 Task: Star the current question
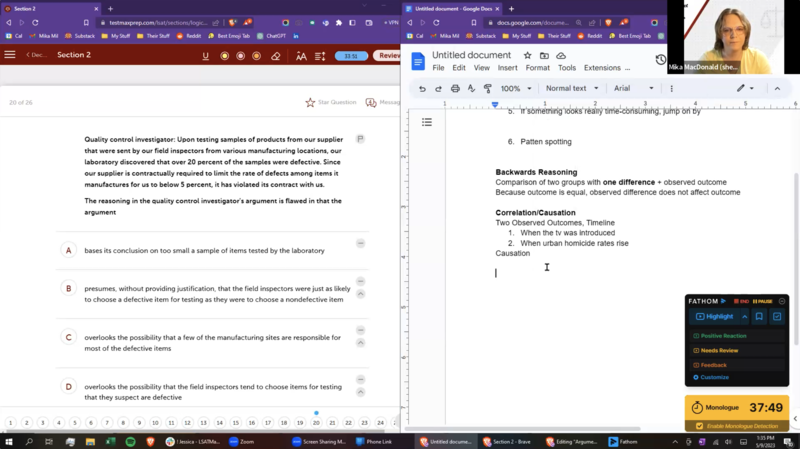point(330,102)
